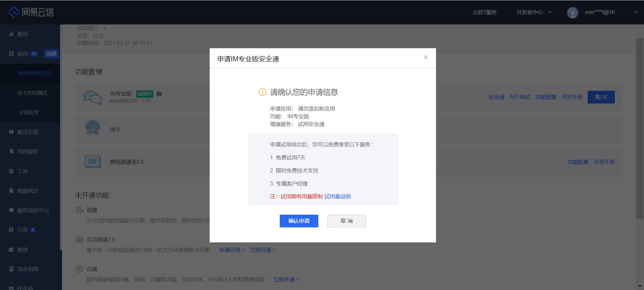Click the orange info icon in dialog
The height and width of the screenshot is (290, 644).
coord(262,92)
